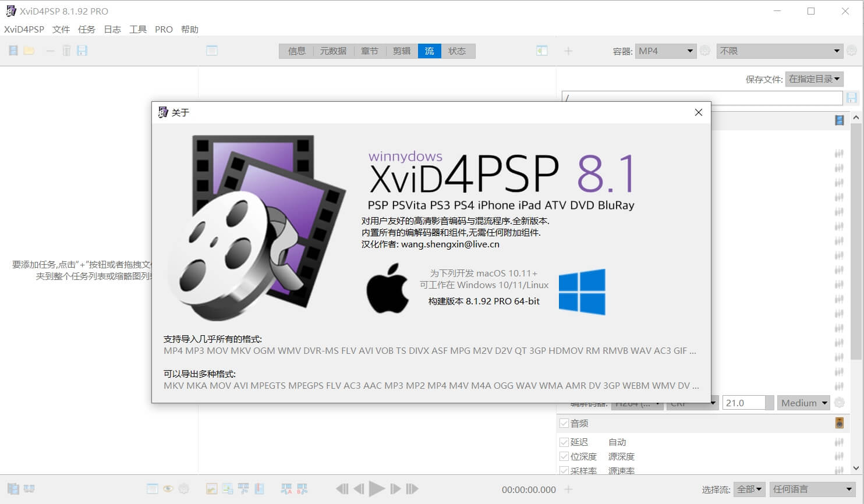
Task: Click the wang.shengxin@live.cn email text
Action: pos(450,244)
